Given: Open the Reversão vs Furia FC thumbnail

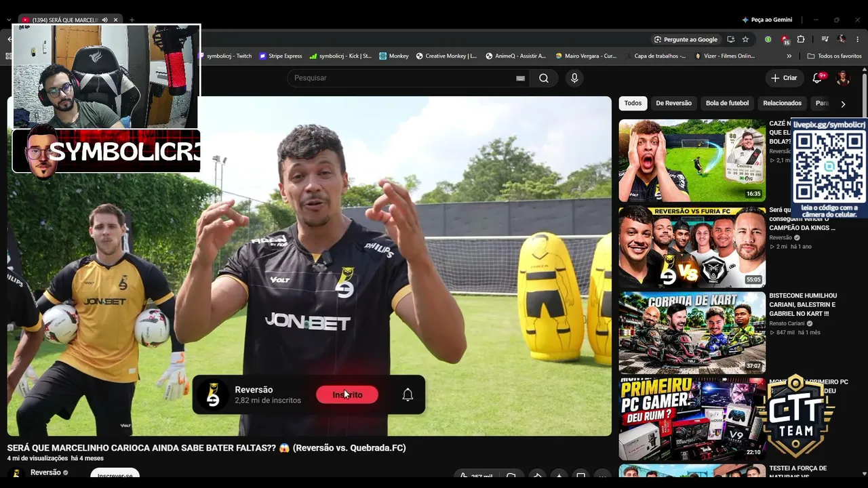Looking at the screenshot, I should [692, 247].
